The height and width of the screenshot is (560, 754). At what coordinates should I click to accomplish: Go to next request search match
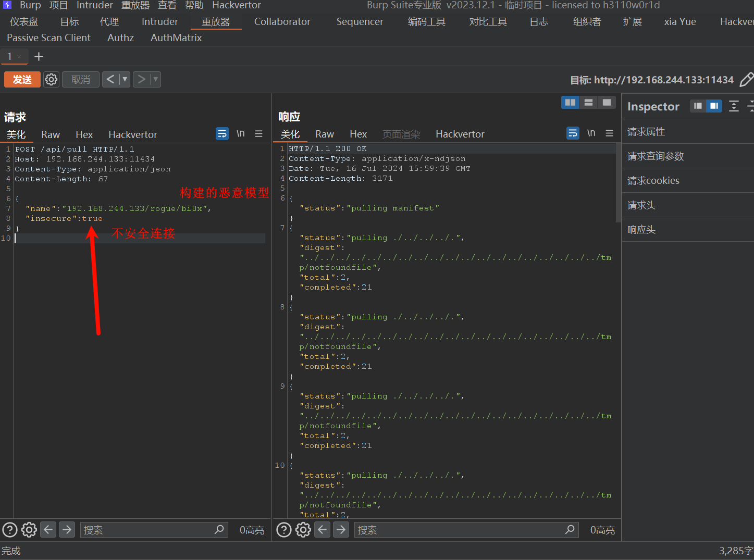pos(67,530)
